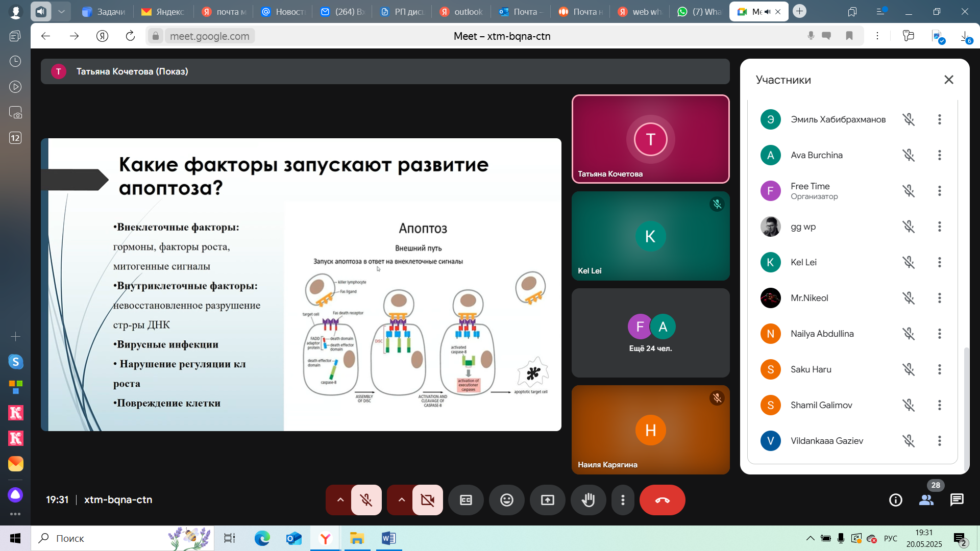Open the emoji reactions button

coord(506,500)
